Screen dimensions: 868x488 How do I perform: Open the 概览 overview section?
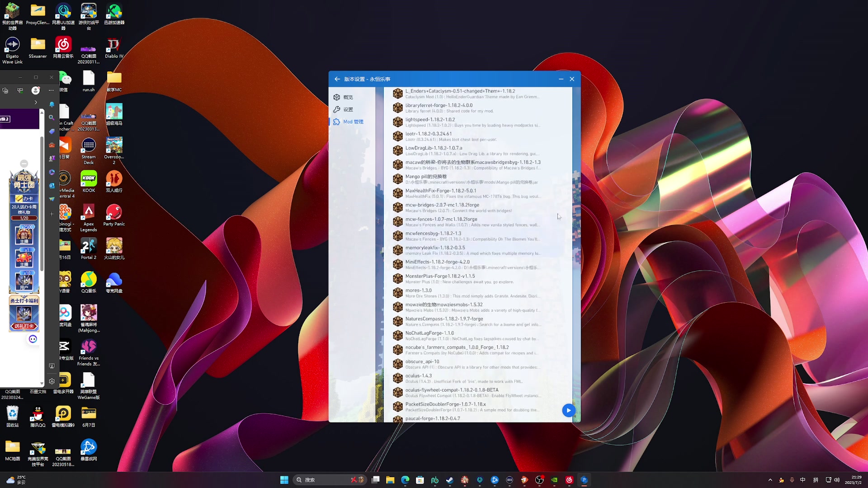point(347,97)
